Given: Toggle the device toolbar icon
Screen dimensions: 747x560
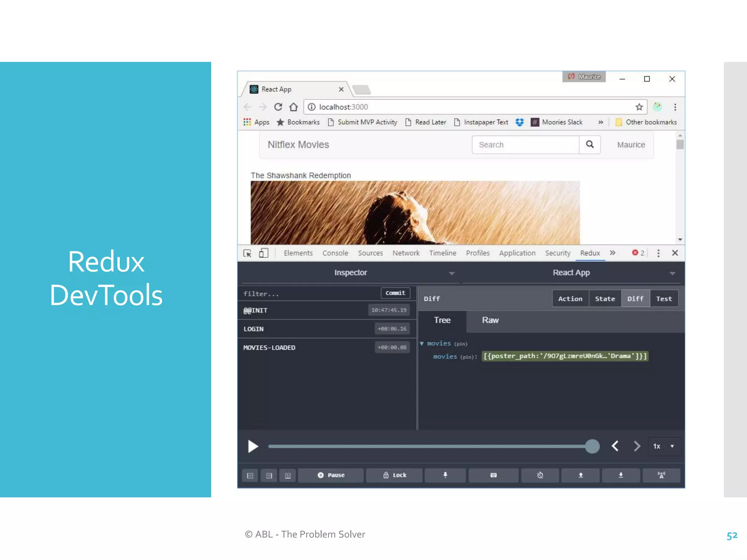Looking at the screenshot, I should click(x=263, y=253).
